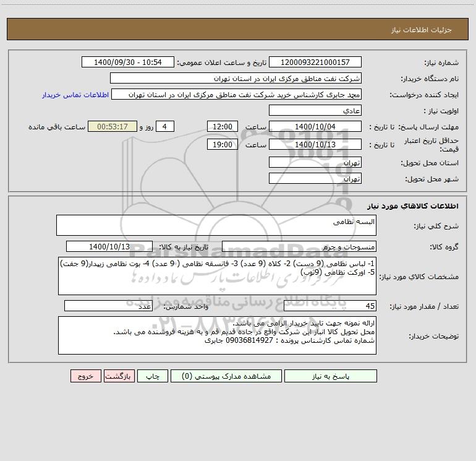
Task: Click the response deadline date 1400/10/04
Action: click(315, 126)
